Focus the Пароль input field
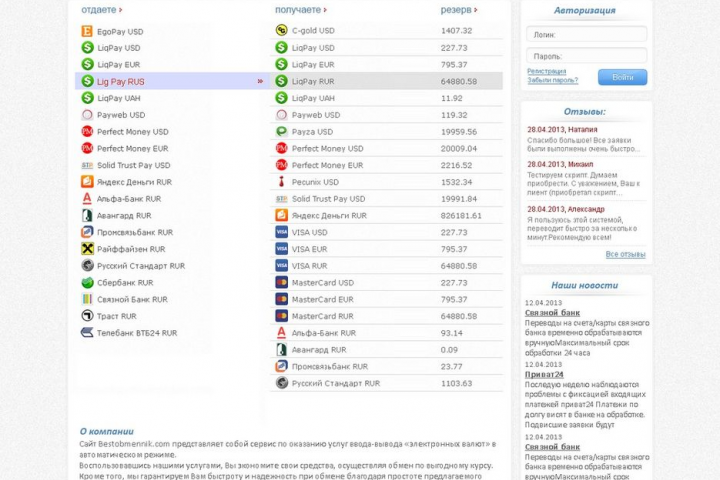 pyautogui.click(x=586, y=56)
